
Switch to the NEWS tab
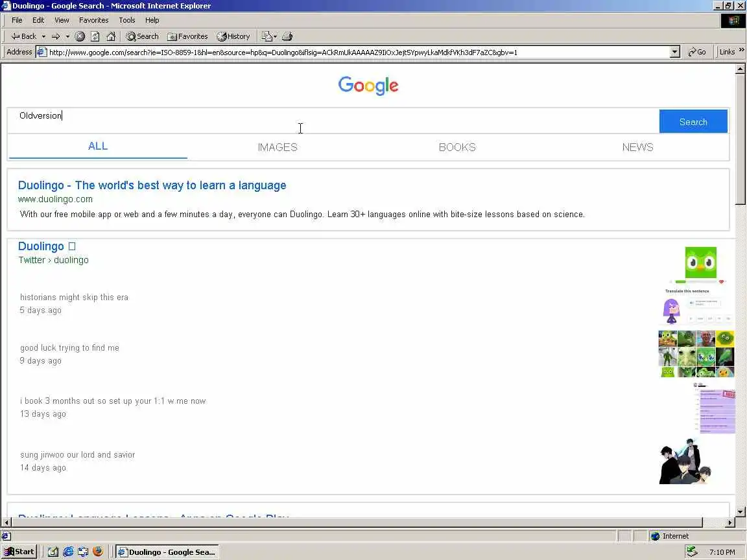tap(637, 147)
